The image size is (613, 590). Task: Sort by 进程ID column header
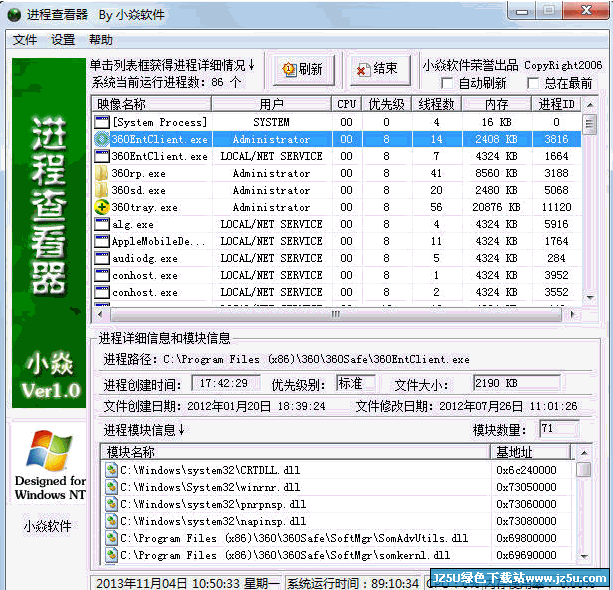pos(556,104)
